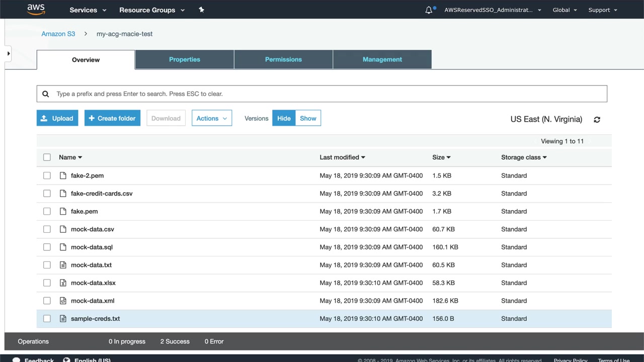644x362 pixels.
Task: Open the Actions dropdown
Action: (x=211, y=118)
